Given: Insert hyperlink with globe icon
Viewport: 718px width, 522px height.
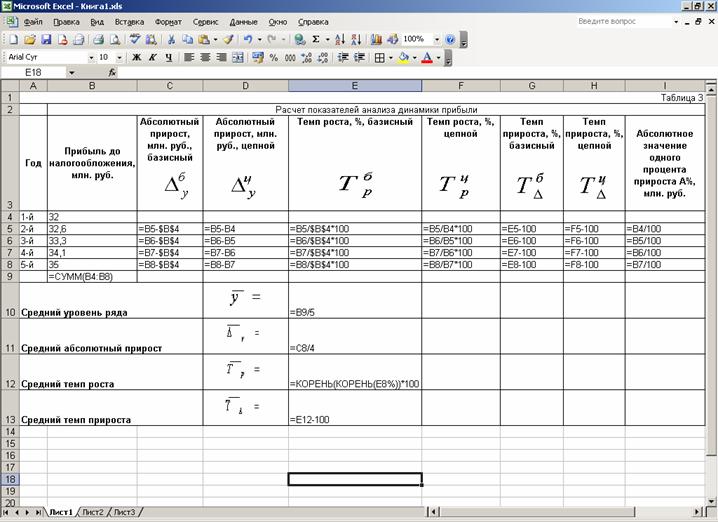Looking at the screenshot, I should [300, 39].
